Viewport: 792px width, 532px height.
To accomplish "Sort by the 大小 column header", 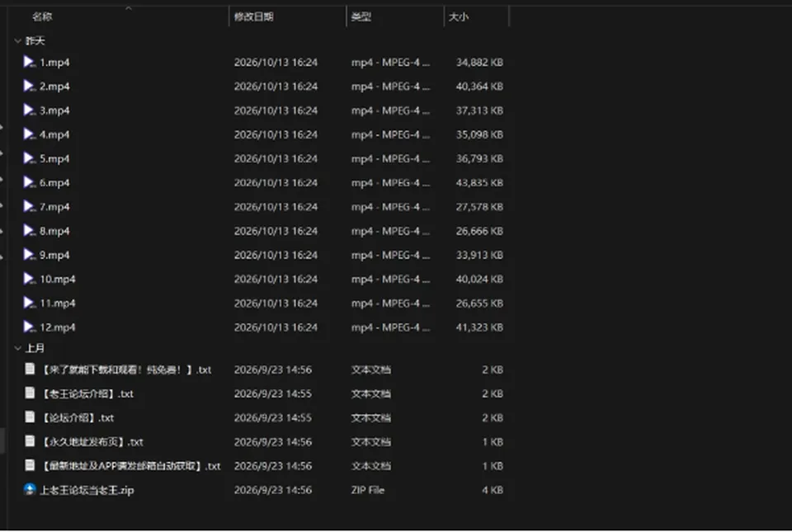I will tap(459, 16).
